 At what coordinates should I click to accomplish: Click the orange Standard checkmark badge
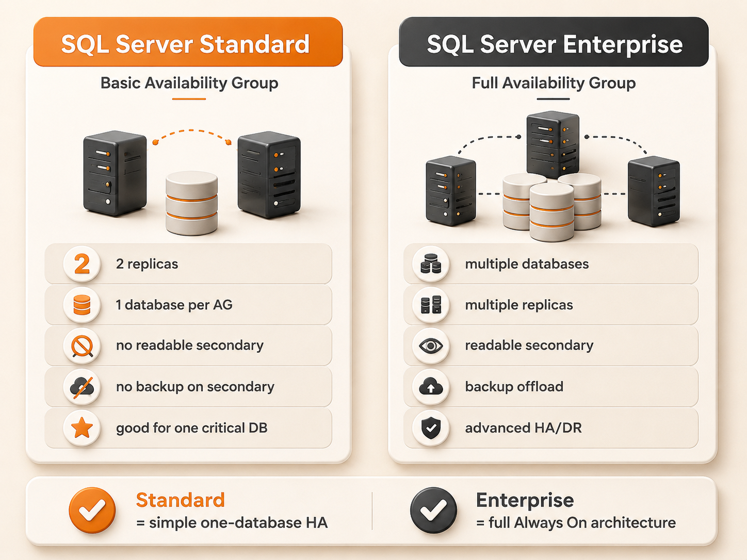pyautogui.click(x=92, y=510)
